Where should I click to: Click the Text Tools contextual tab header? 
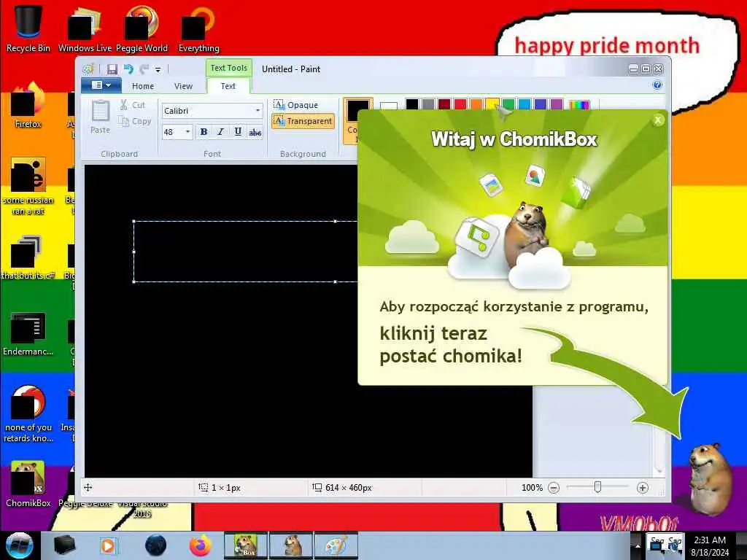228,68
